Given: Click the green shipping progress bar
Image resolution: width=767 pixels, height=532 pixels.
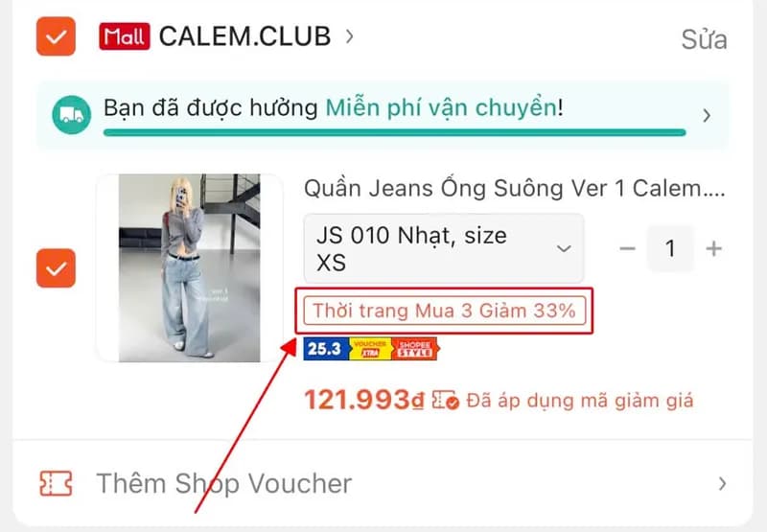Looking at the screenshot, I should tap(395, 132).
